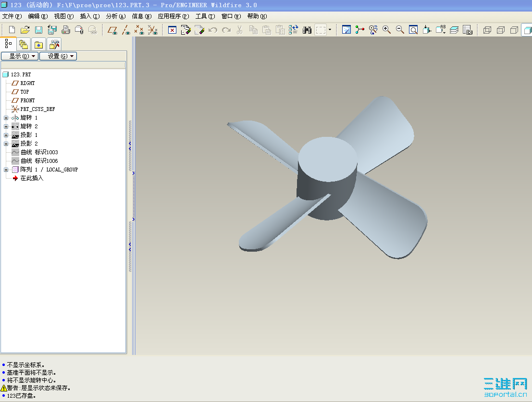Click the zoom out magnifier
Screen dimensions: 532x402
tap(400, 30)
